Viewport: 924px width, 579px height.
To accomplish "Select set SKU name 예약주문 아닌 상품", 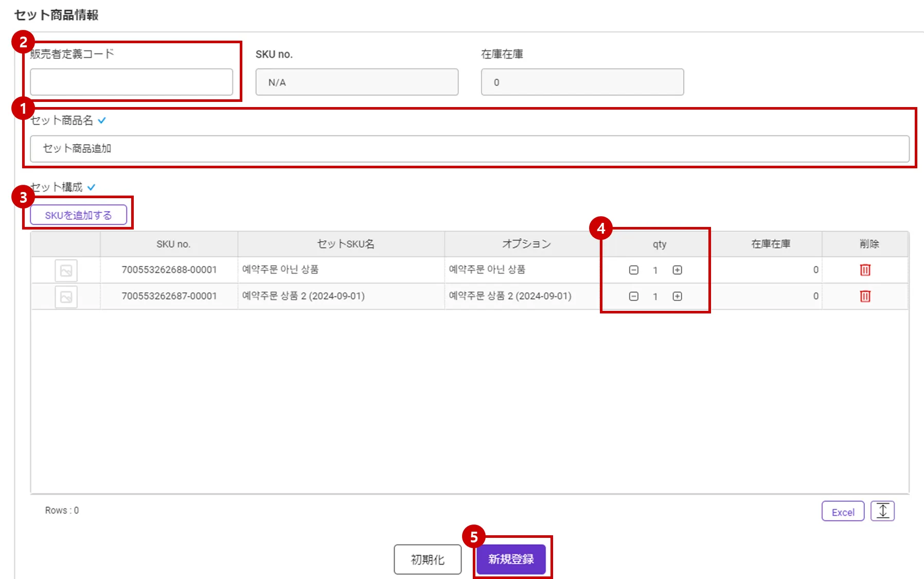I will (341, 270).
